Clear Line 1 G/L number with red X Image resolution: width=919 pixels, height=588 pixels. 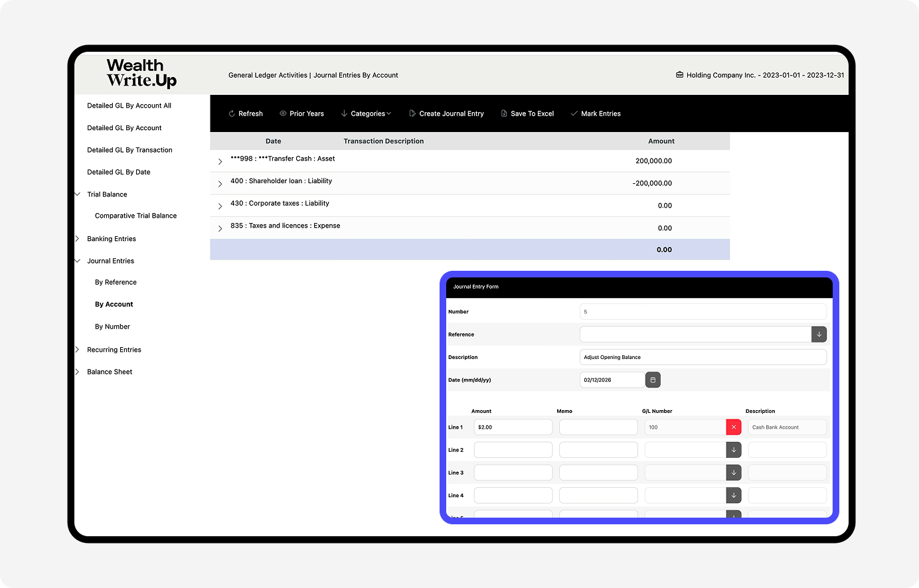pos(733,427)
